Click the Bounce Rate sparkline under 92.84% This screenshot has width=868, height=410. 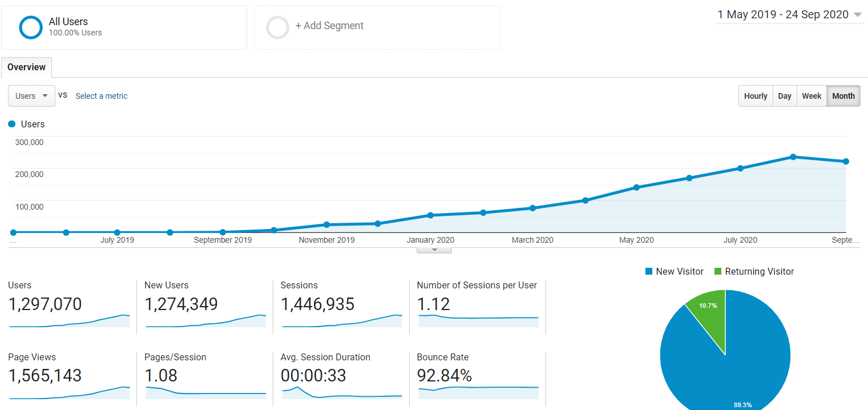tap(478, 392)
